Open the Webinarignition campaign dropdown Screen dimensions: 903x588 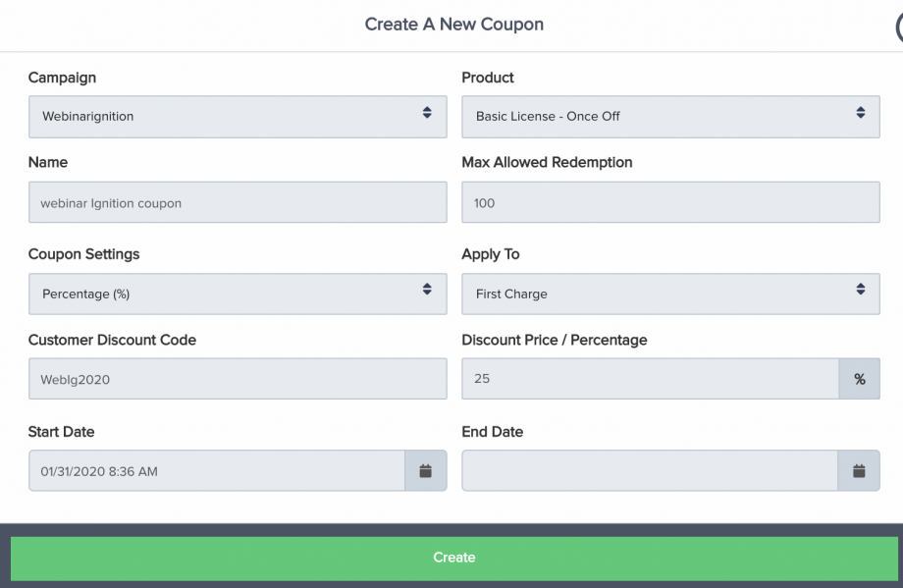238,117
